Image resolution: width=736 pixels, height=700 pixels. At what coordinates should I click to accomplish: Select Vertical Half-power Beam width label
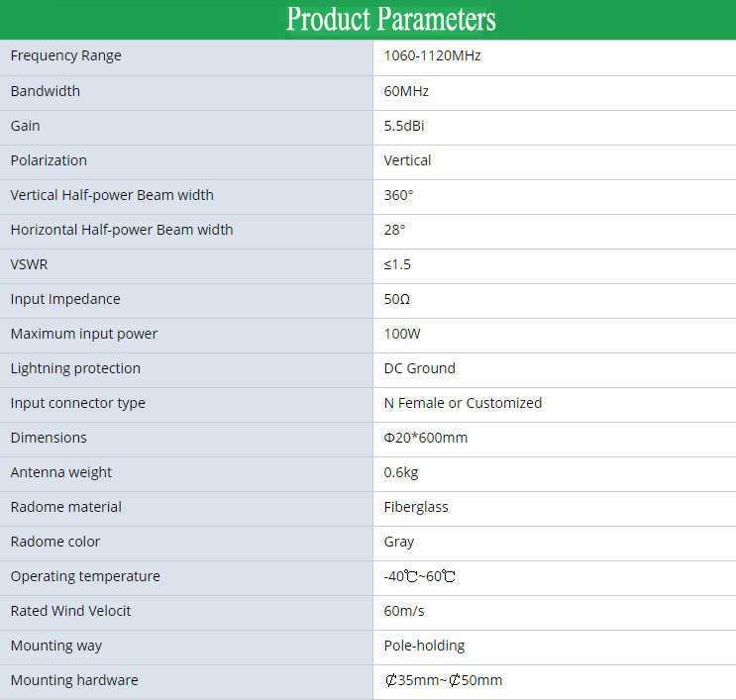click(x=112, y=195)
